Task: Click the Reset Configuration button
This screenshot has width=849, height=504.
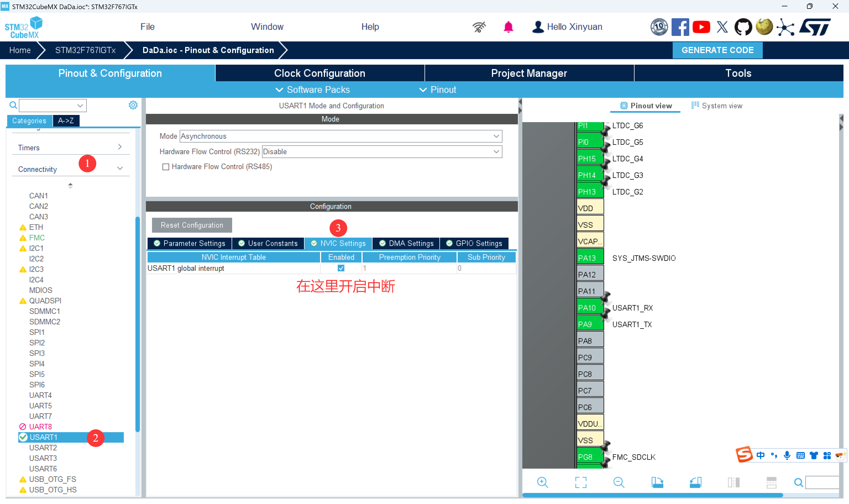Action: click(192, 225)
